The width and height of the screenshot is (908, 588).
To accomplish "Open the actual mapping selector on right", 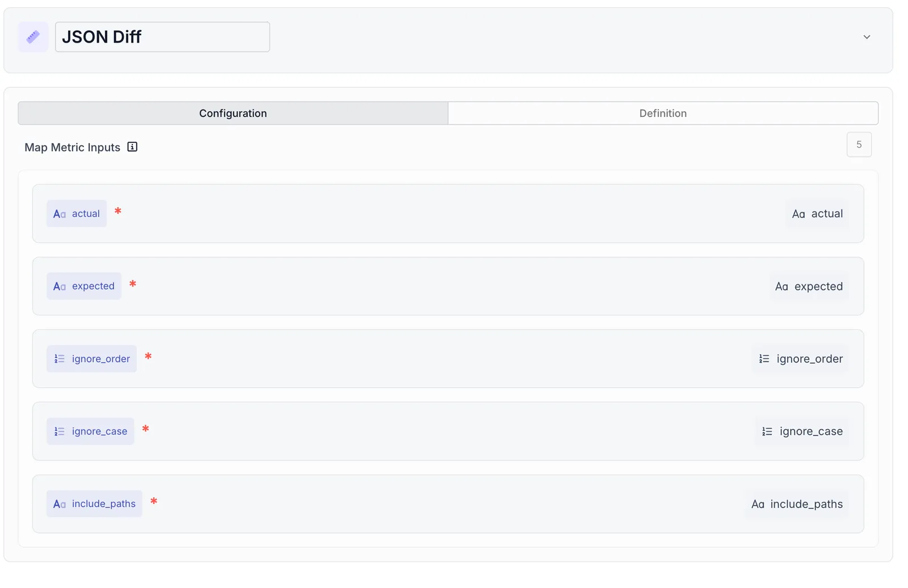I will 817,213.
